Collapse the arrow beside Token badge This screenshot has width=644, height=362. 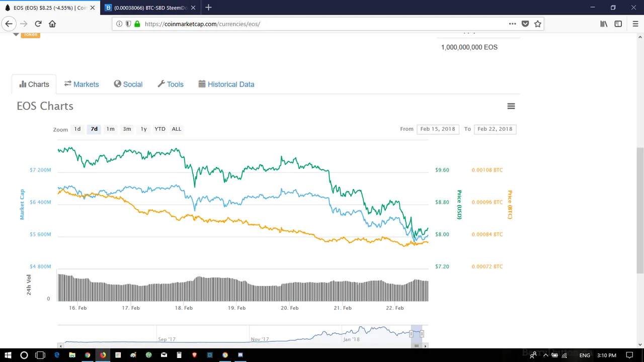pyautogui.click(x=16, y=34)
